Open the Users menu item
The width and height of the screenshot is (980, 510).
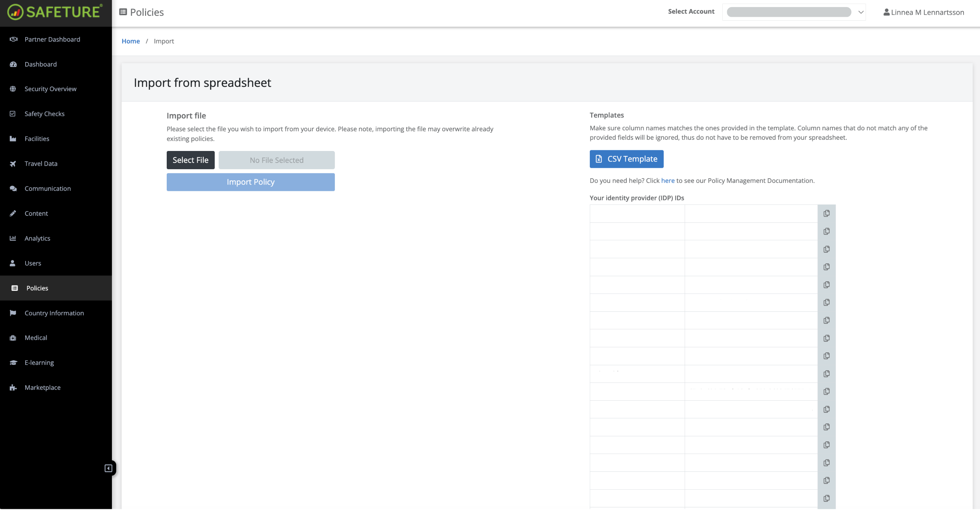pyautogui.click(x=33, y=263)
